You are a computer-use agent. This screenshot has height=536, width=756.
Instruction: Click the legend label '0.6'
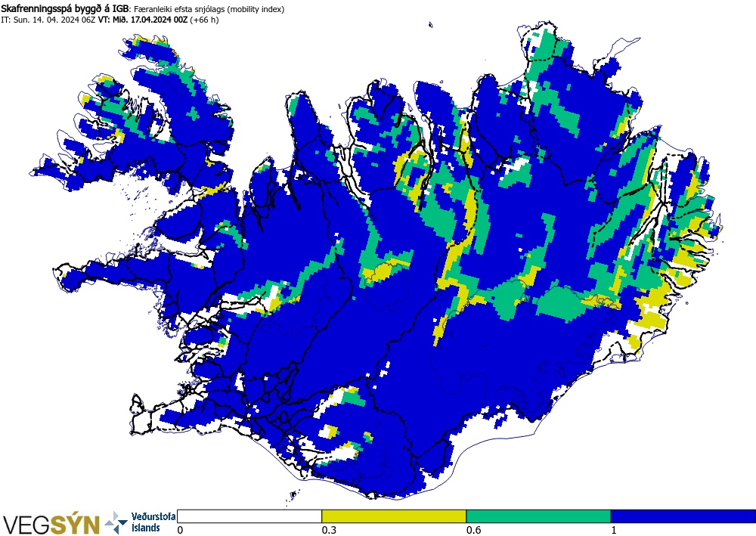tap(473, 530)
